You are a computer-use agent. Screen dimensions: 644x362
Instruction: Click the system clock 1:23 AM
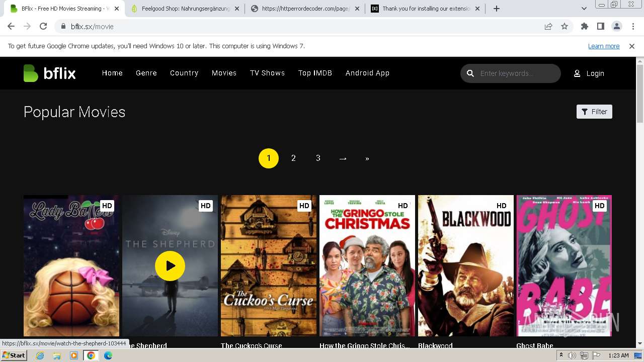(618, 355)
